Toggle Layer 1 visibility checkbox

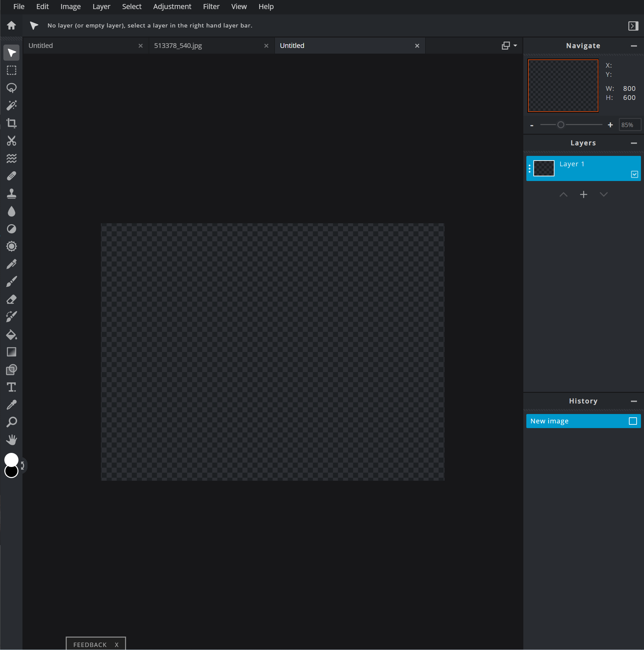pos(634,174)
